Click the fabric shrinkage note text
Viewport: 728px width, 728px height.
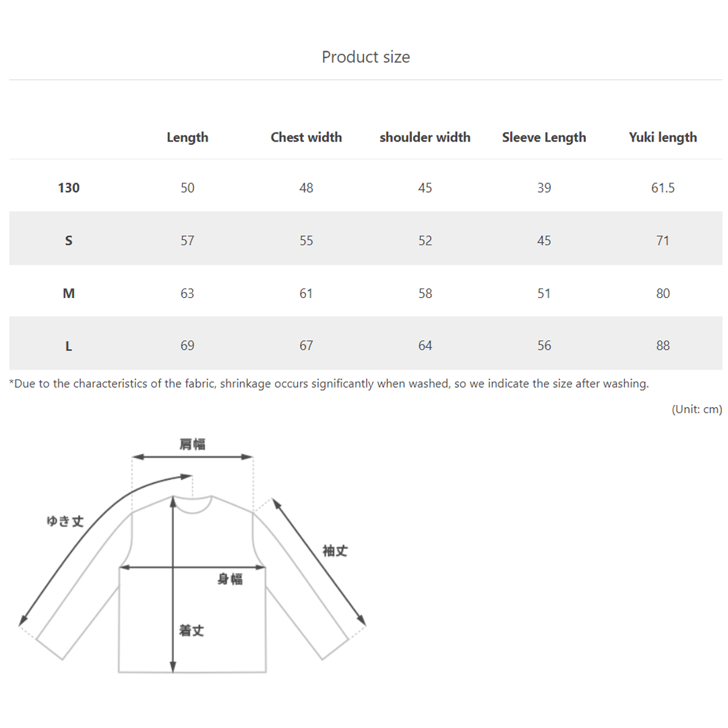click(x=329, y=384)
